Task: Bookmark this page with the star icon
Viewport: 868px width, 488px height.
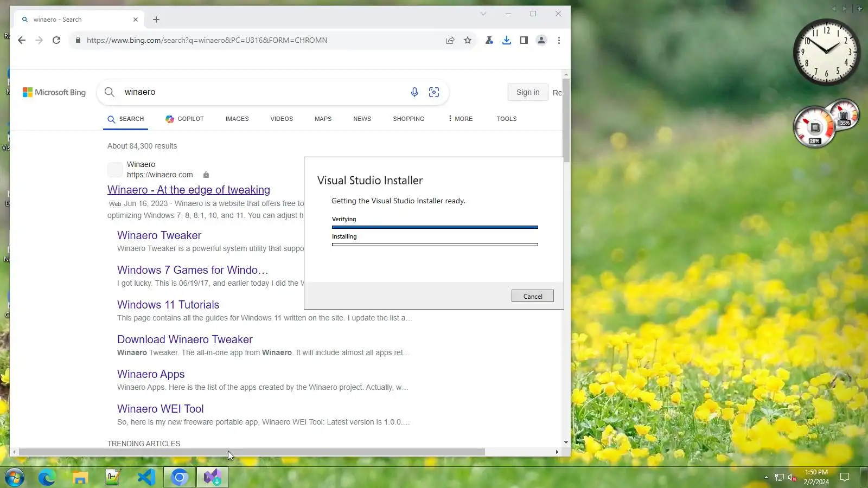Action: click(x=468, y=40)
